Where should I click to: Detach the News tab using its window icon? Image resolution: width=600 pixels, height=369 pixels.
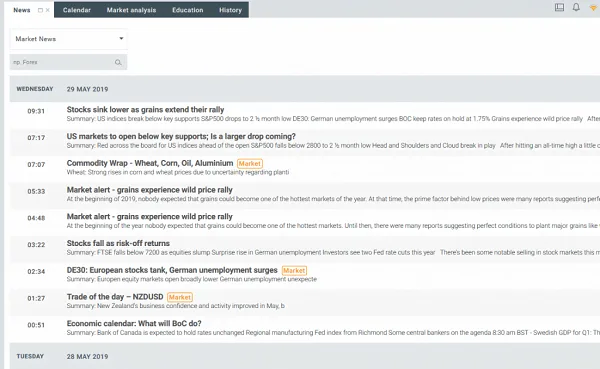click(40, 10)
